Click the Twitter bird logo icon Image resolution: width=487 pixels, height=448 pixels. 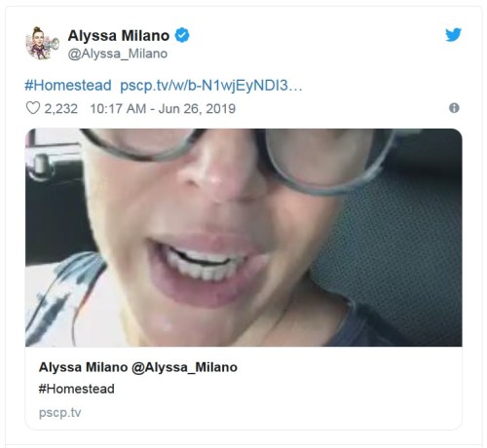click(453, 35)
